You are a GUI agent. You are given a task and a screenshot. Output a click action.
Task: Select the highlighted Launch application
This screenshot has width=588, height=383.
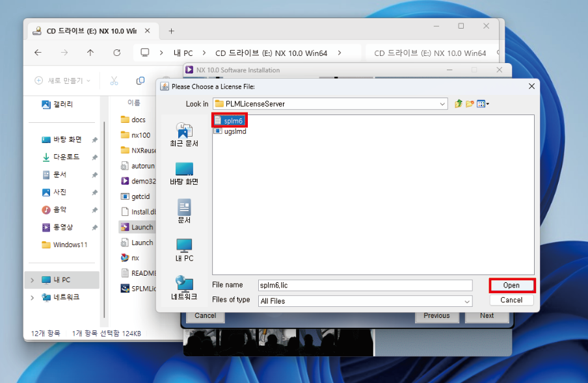tap(137, 228)
